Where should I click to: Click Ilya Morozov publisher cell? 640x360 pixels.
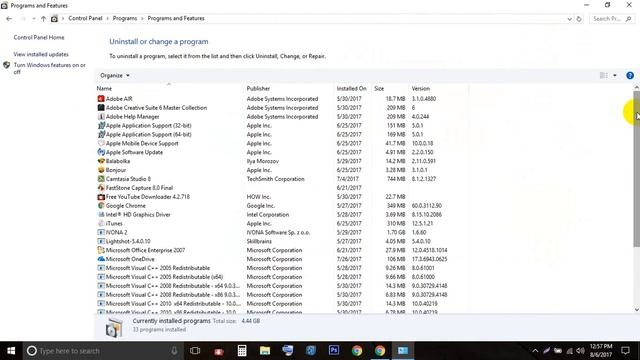coord(262,161)
